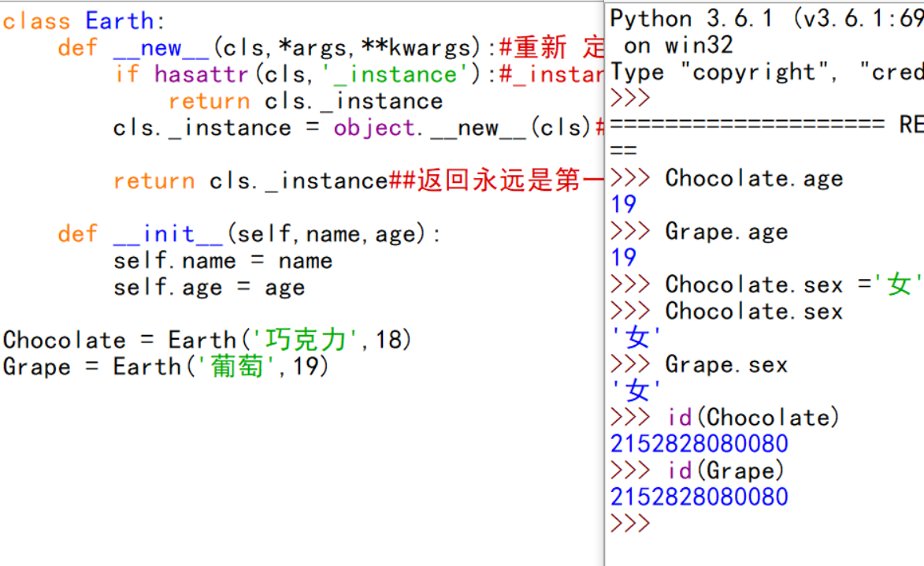Click the self.name = name assignment

coord(222,260)
